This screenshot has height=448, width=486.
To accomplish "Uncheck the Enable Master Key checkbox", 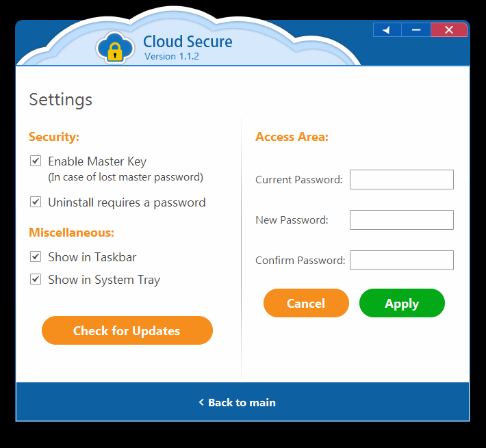I will point(36,161).
